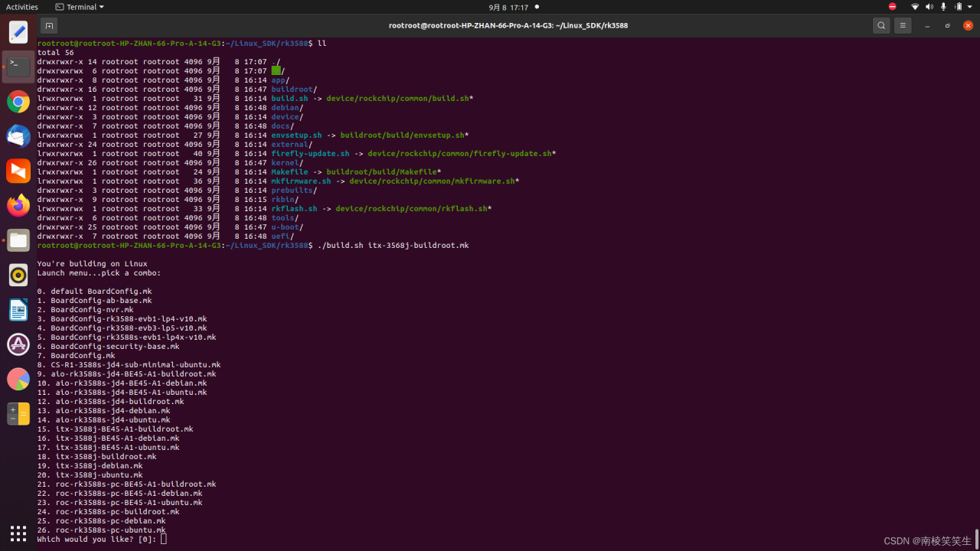Click the volume speaker icon in top bar
Viewport: 980px width, 551px height.
pos(929,7)
